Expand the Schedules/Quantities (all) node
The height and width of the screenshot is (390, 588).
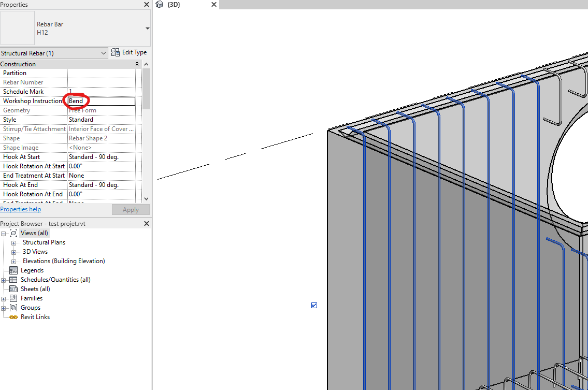tap(4, 281)
